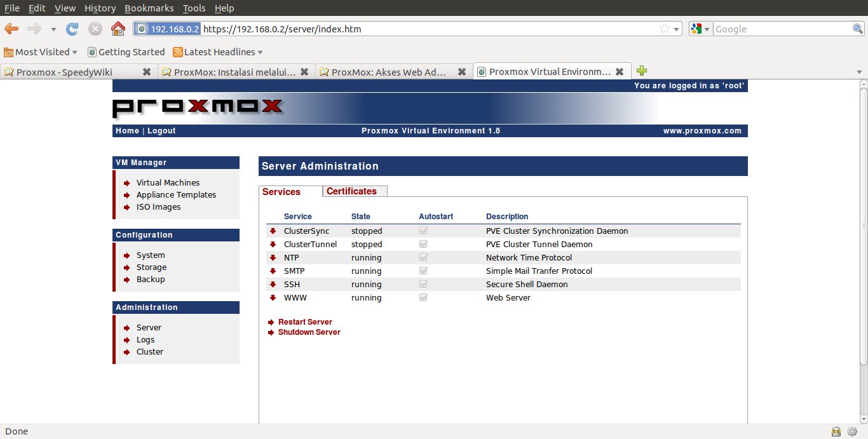Toggle the ClusterTunnel autostart checkbox
Viewport: 868px width, 439px height.
(x=423, y=245)
